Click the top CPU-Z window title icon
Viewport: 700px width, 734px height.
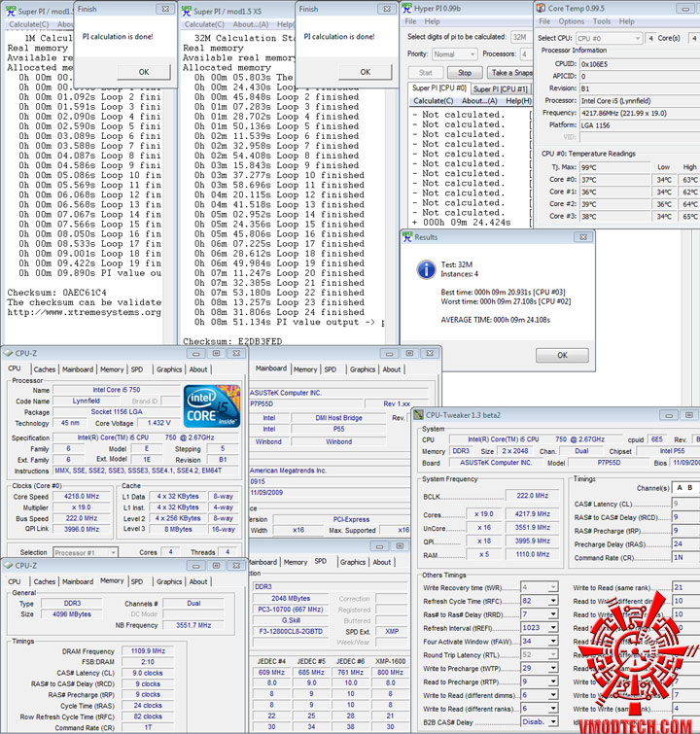pos(9,354)
